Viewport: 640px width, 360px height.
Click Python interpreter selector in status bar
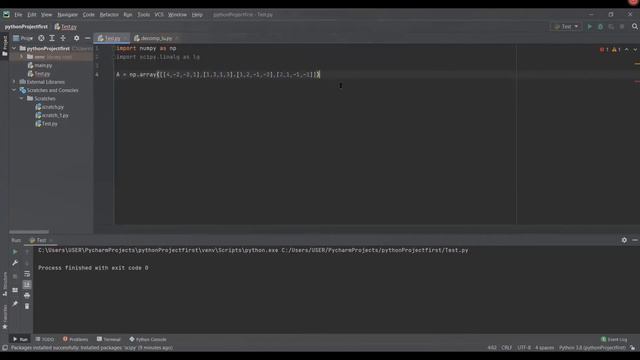[592, 348]
